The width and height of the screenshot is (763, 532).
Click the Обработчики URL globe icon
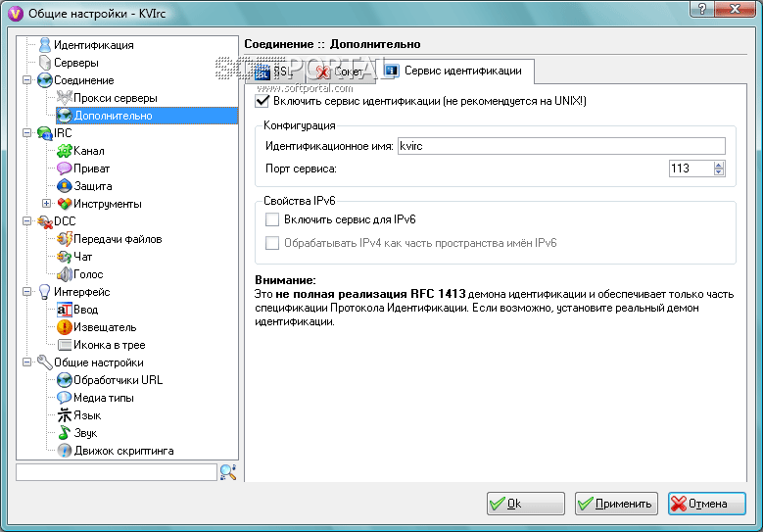[x=65, y=380]
